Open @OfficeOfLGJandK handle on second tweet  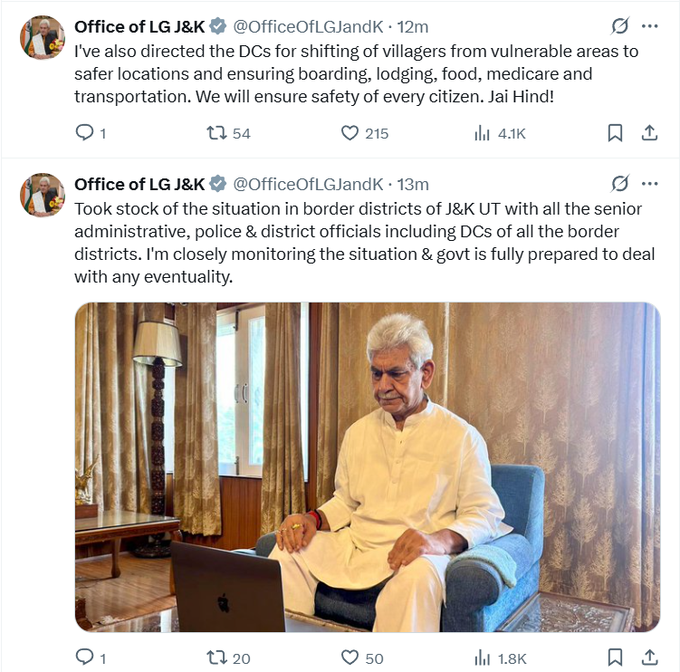(x=308, y=184)
